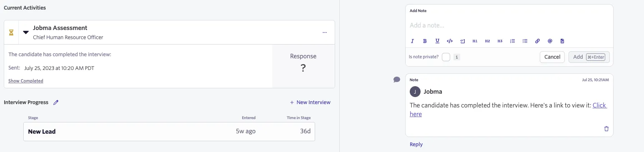
Task: Collapse the Jobma Assessment activity
Action: pyautogui.click(x=26, y=32)
